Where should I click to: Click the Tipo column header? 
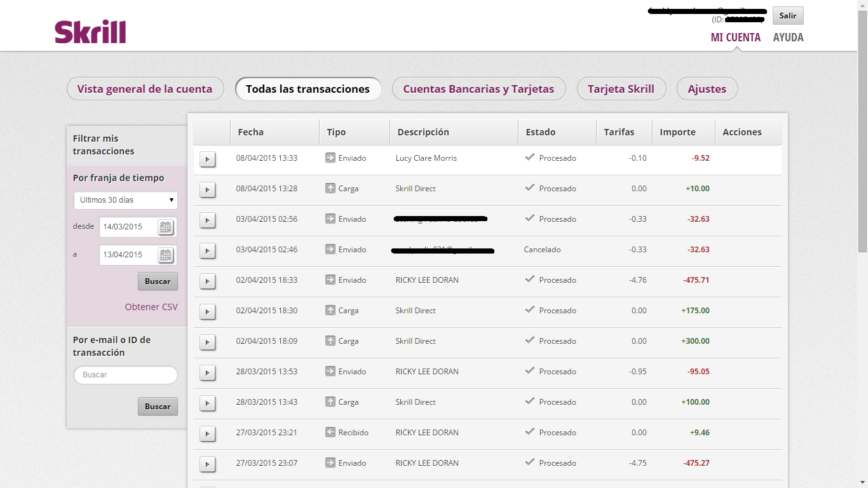[x=355, y=132]
